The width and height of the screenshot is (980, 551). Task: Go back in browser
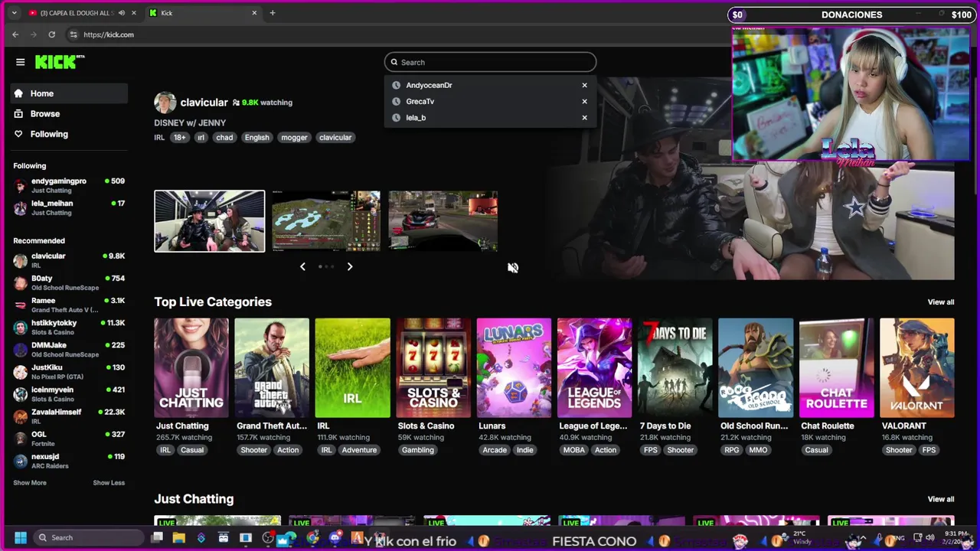pyautogui.click(x=15, y=34)
